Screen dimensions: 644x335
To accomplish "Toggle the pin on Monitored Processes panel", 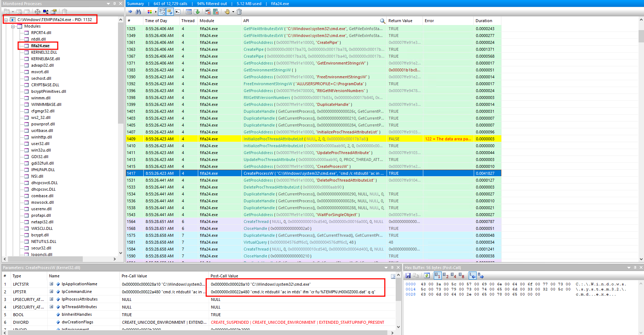I will [x=115, y=4].
